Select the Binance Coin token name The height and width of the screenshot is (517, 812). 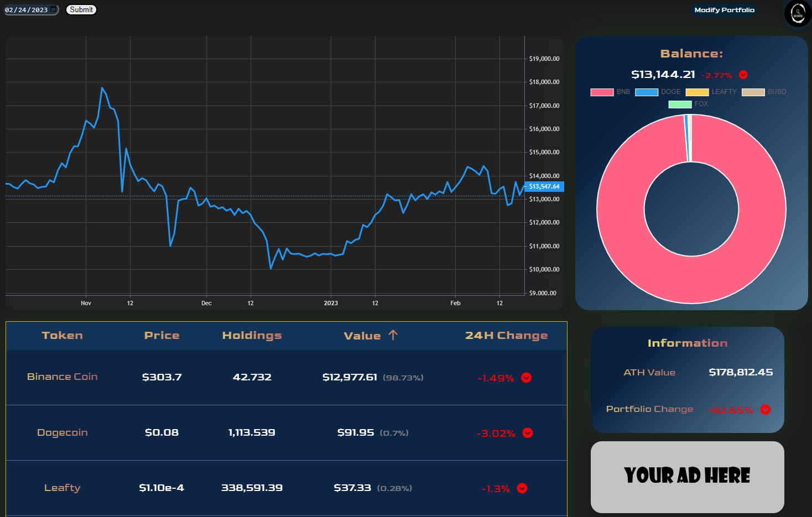63,377
